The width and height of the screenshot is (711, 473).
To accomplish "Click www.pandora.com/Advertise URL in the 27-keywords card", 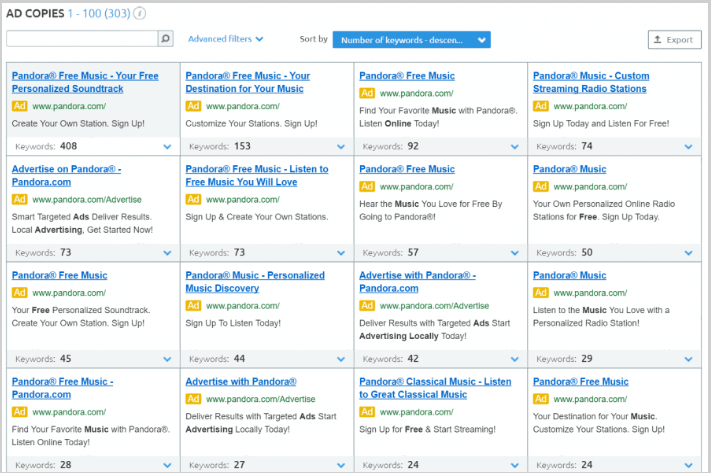I will coord(261,399).
